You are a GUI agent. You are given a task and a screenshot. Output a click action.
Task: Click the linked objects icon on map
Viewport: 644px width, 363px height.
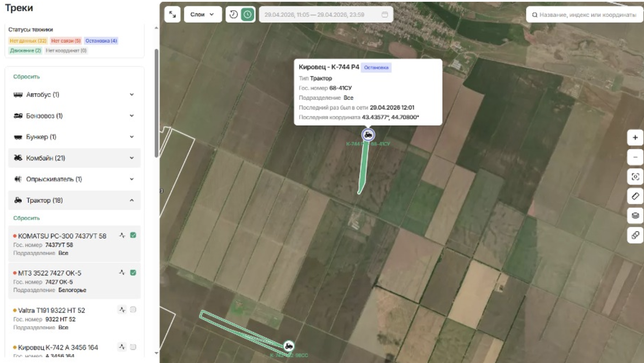tap(635, 235)
